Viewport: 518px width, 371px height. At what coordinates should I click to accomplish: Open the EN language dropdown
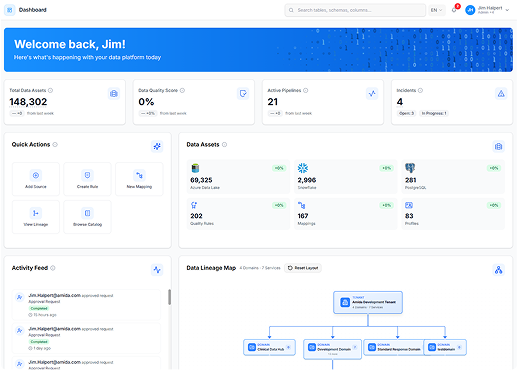[436, 10]
